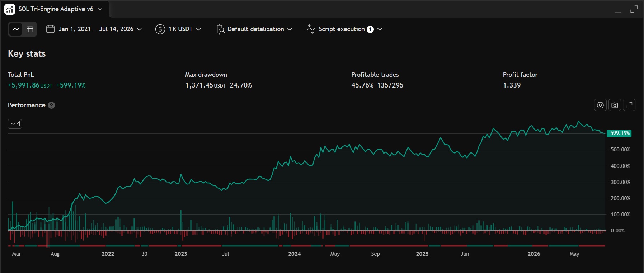Click the 2023 time axis label
Viewport: 644px width, 273px height.
pyautogui.click(x=181, y=254)
